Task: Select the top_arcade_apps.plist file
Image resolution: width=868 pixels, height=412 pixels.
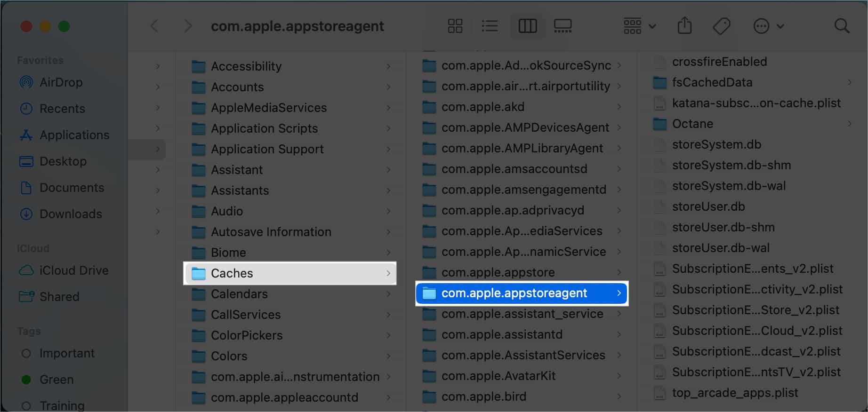Action: 752,393
